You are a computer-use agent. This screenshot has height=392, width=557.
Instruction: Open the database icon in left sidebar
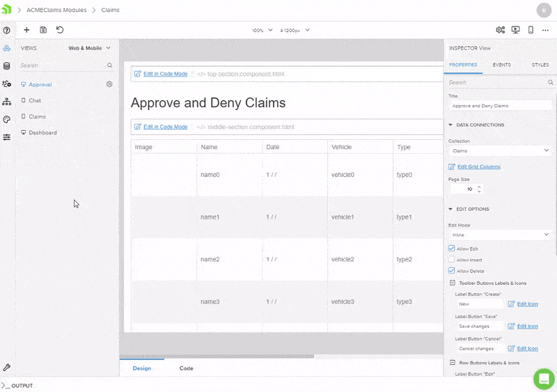pyautogui.click(x=7, y=66)
